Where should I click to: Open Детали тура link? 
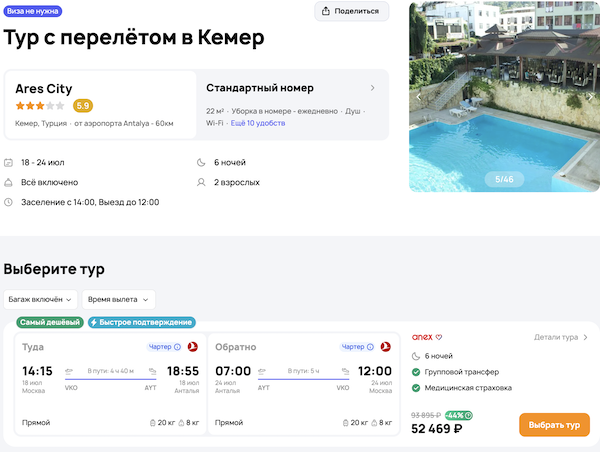[561, 338]
